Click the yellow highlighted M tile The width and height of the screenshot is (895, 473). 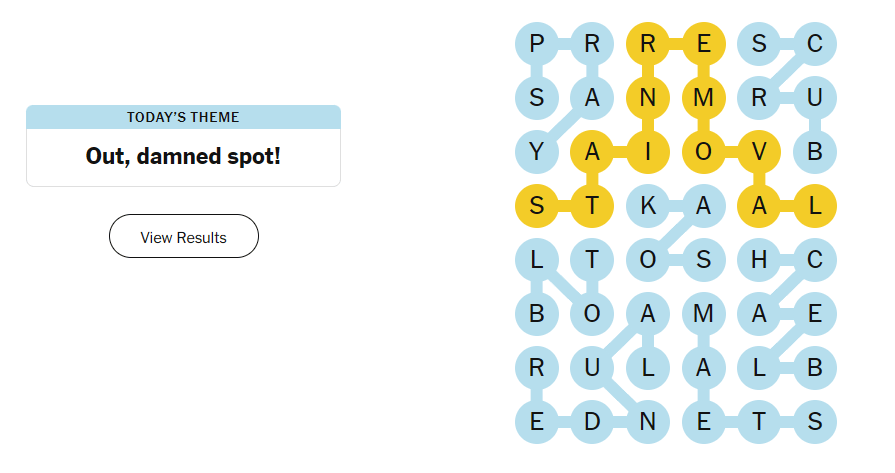[703, 98]
